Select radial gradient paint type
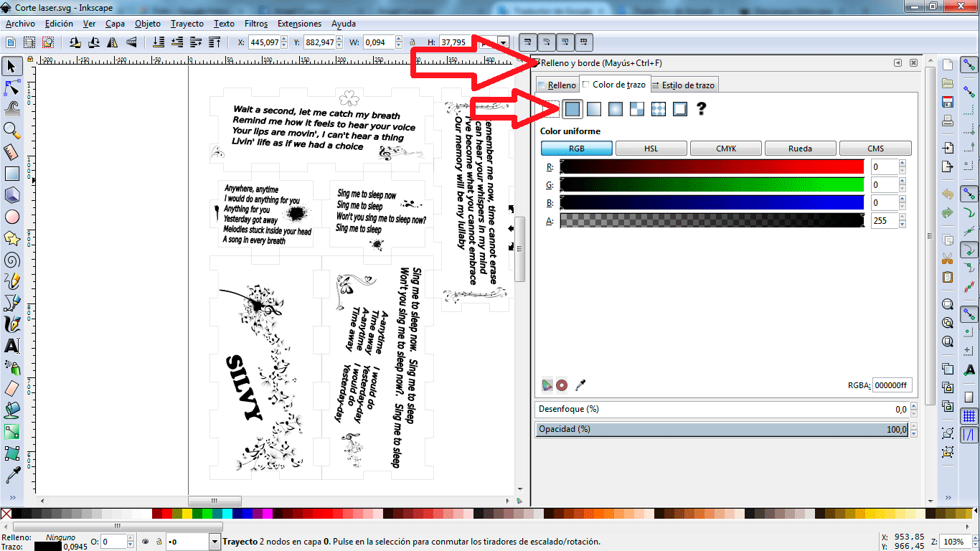Viewport: 980px width, 551px height. [x=615, y=108]
